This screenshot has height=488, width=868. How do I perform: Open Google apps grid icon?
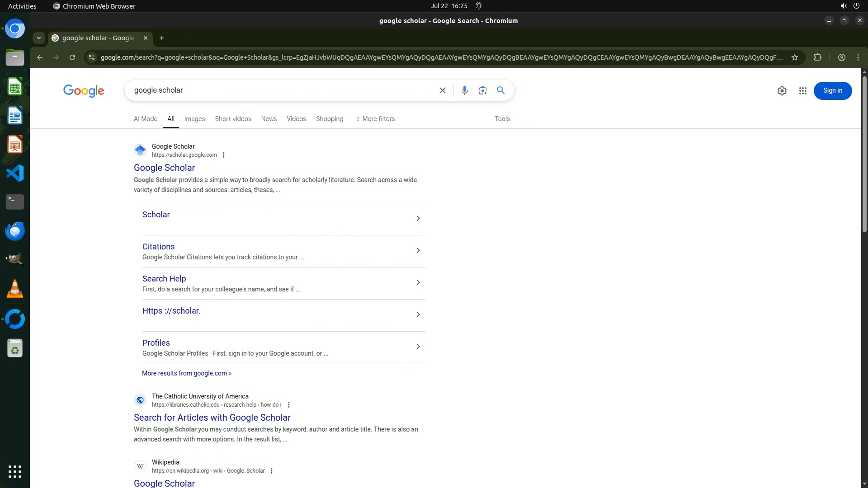click(x=802, y=91)
